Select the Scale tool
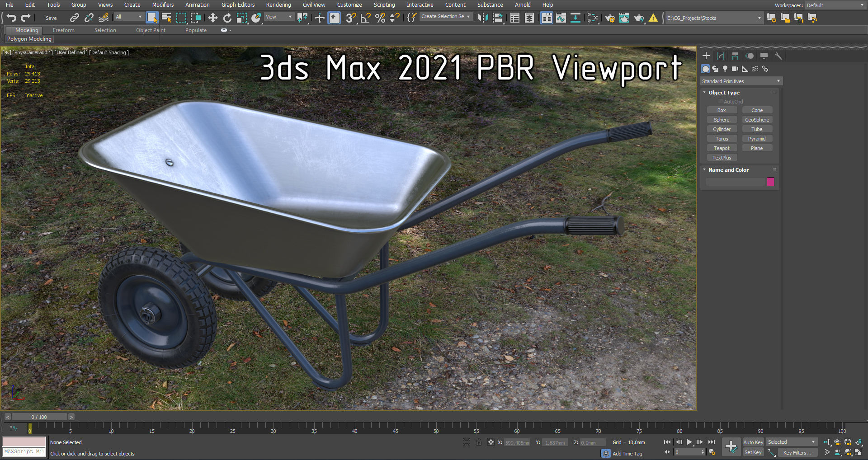 242,18
